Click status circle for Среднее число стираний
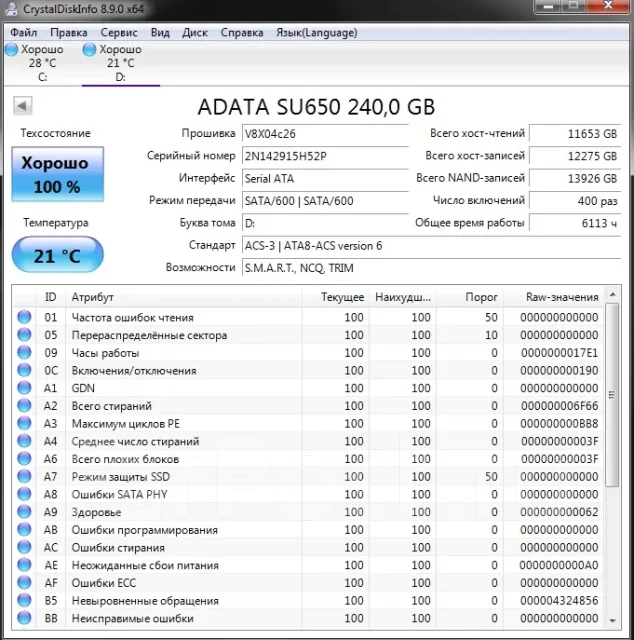 coord(24,441)
